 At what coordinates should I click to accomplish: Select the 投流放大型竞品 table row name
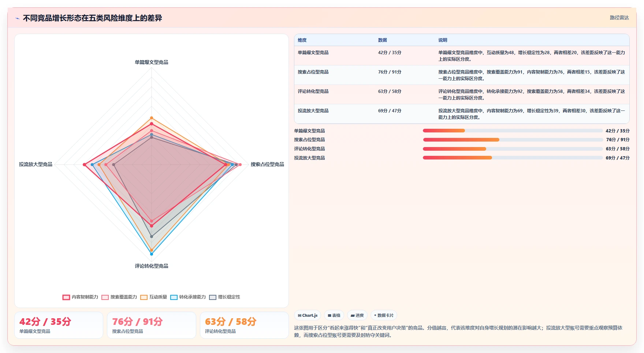tap(313, 111)
